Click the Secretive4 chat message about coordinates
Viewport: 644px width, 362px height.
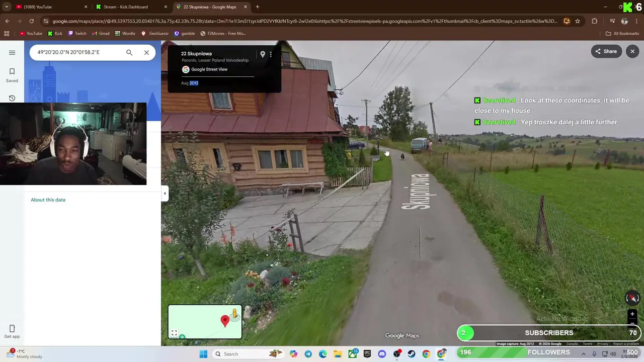point(552,105)
